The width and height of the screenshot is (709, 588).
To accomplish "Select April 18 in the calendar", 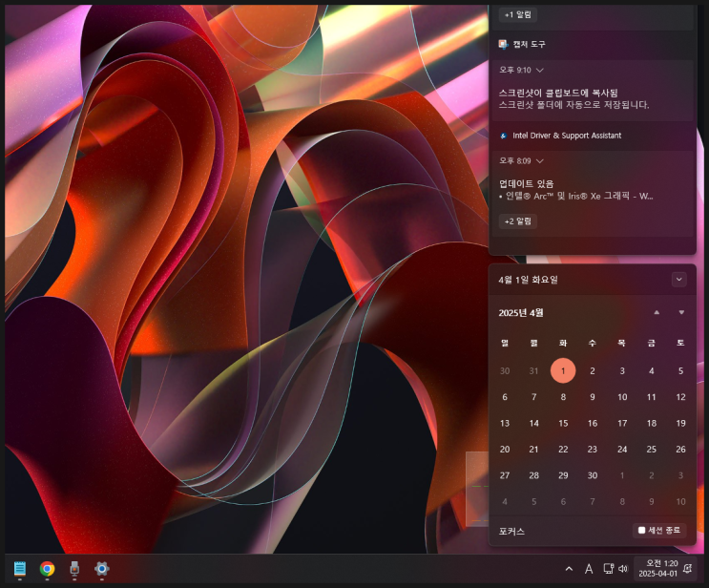I will pyautogui.click(x=651, y=424).
